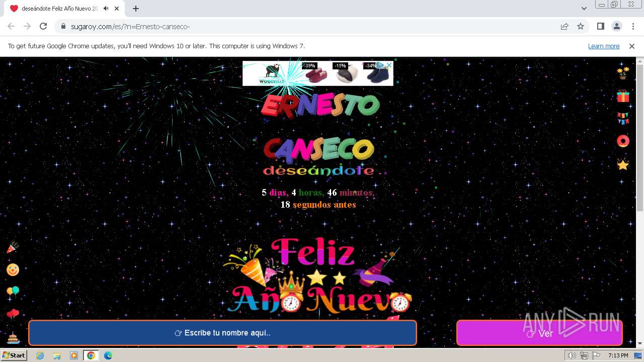This screenshot has width=644, height=362.
Task: Click the party banner flags icon
Action: pyautogui.click(x=623, y=119)
